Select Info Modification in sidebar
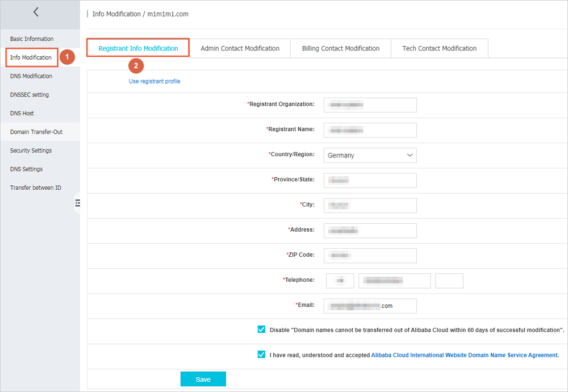 tap(31, 57)
